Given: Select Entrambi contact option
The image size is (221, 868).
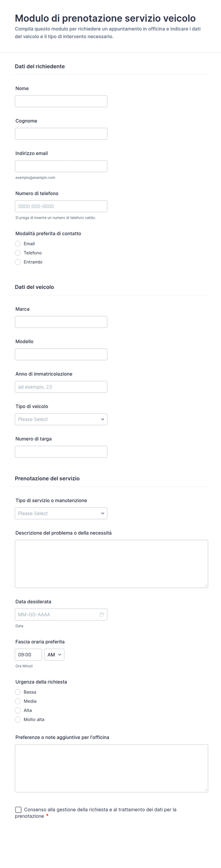Looking at the screenshot, I should (18, 262).
